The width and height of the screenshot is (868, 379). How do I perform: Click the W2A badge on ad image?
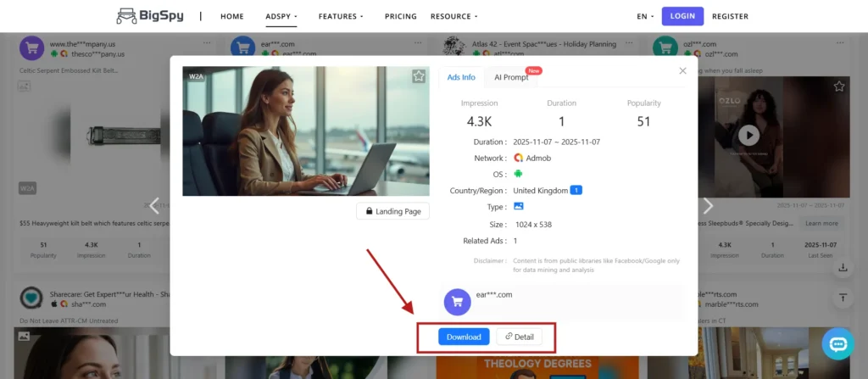[x=196, y=76]
